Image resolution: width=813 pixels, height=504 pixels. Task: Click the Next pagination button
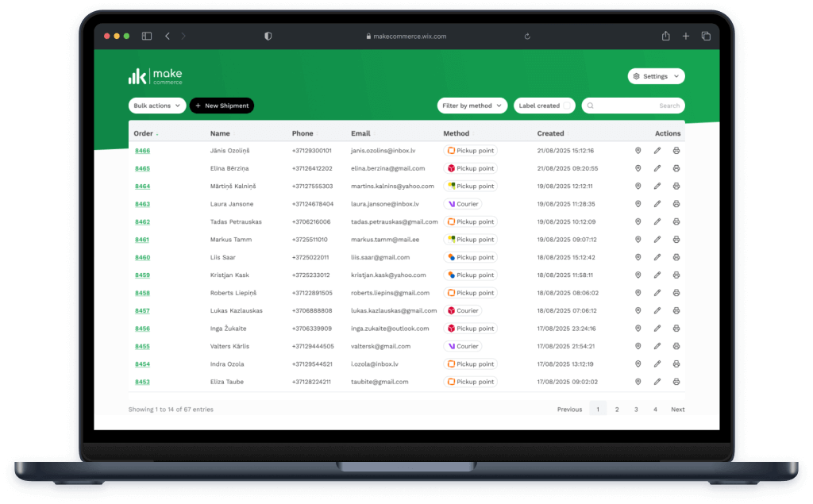point(677,410)
